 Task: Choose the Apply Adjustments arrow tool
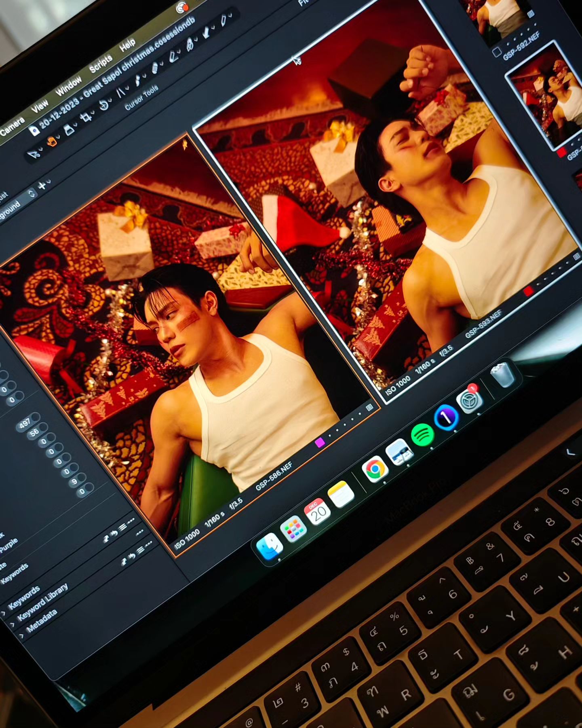click(206, 32)
